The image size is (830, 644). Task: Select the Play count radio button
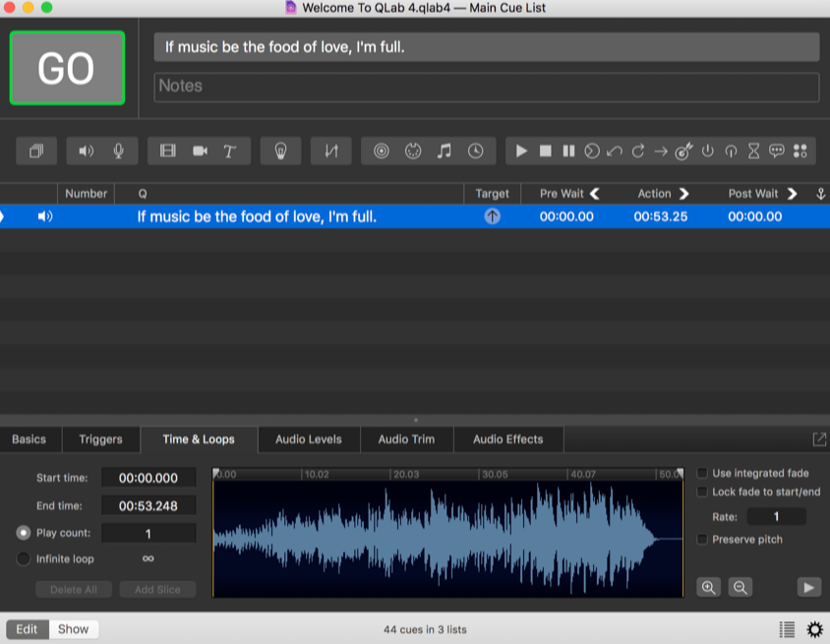24,533
